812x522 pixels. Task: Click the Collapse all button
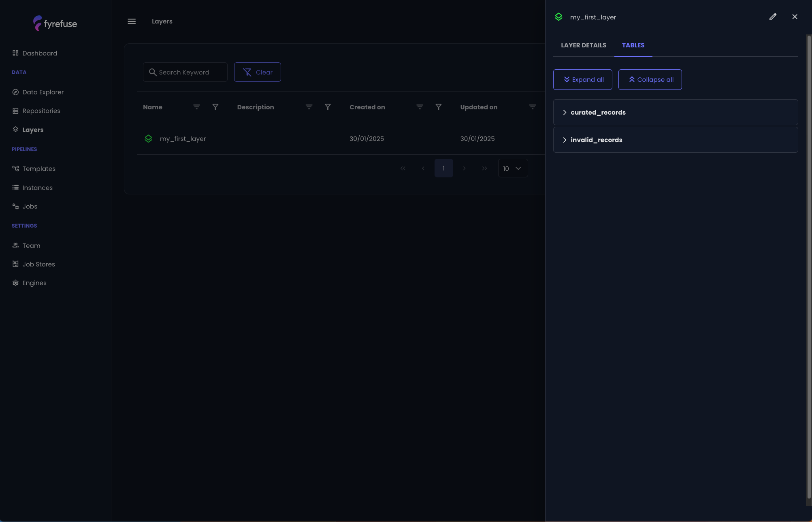point(650,79)
